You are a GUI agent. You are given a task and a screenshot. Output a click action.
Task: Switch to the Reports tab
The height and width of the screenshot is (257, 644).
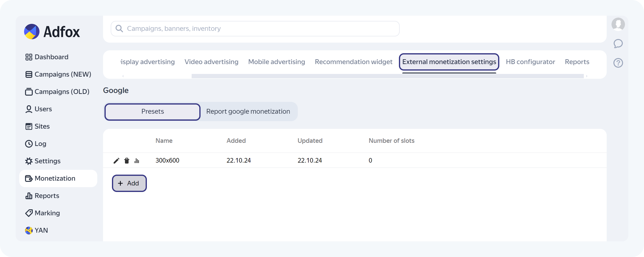pyautogui.click(x=577, y=62)
